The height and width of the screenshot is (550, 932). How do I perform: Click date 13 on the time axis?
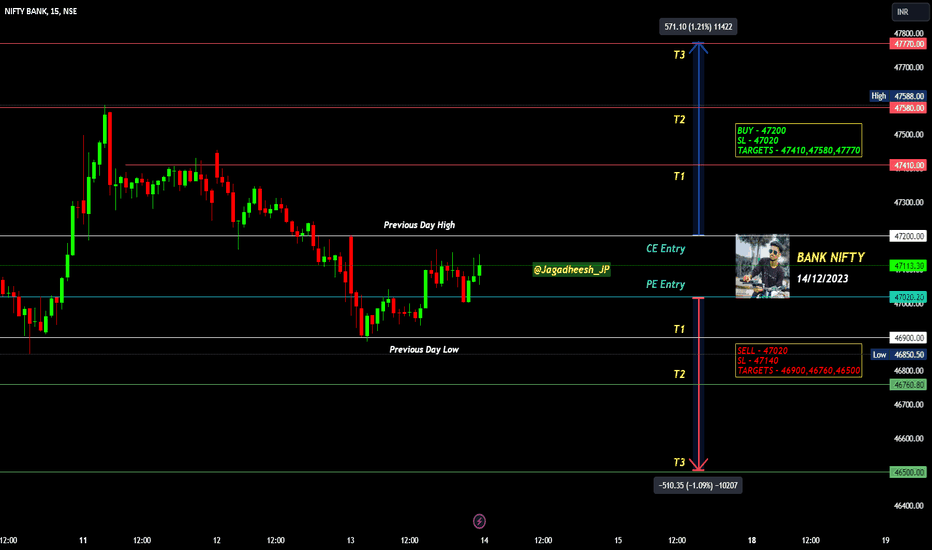click(351, 540)
